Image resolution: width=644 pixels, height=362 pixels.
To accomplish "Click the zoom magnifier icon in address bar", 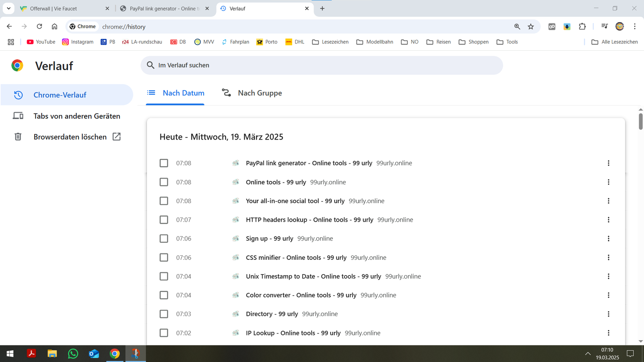I will (x=517, y=27).
